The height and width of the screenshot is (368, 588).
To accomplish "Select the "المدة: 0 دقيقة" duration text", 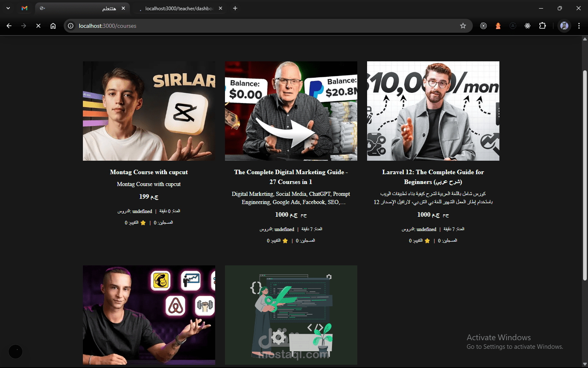I will (170, 211).
